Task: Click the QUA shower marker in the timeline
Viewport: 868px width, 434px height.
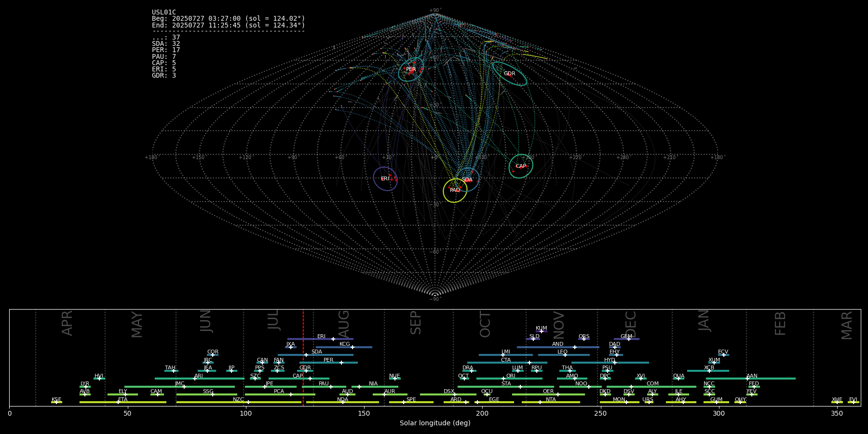Action: (678, 379)
